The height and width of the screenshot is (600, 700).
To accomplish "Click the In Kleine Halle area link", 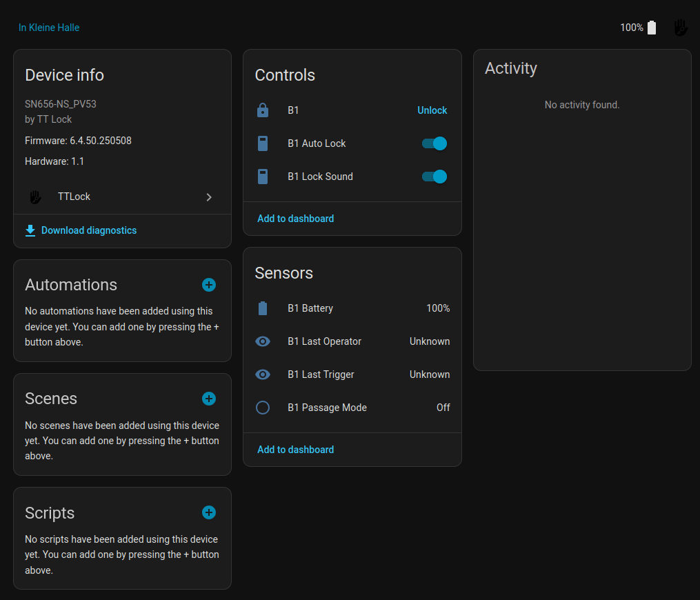I will point(49,28).
